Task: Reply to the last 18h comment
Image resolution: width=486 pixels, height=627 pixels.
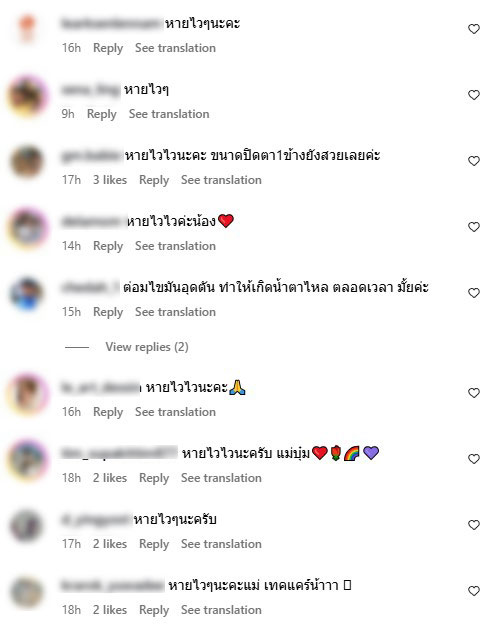Action: (x=154, y=610)
